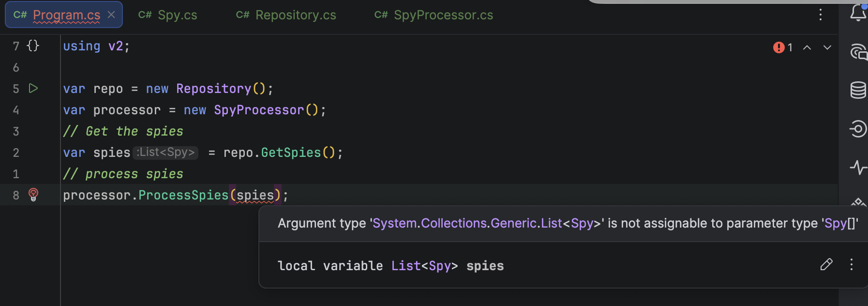Click the red quick-fix bulb on line 8
The height and width of the screenshot is (306, 868).
point(33,195)
